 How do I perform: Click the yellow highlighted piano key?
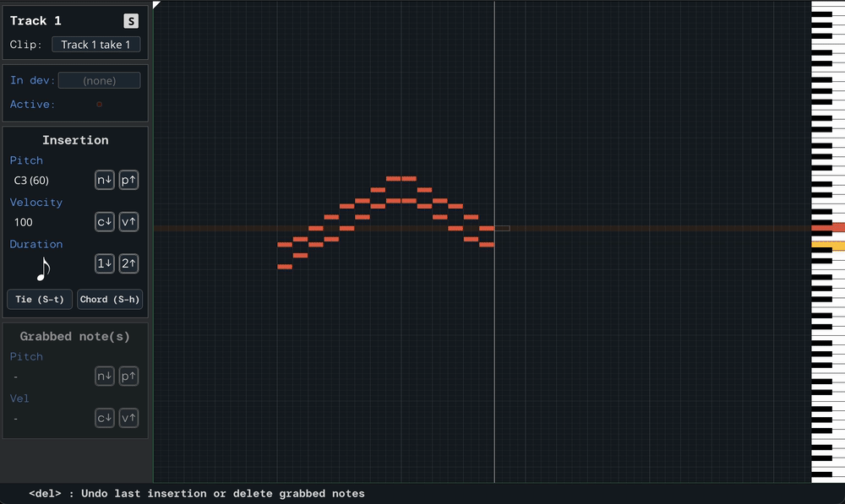827,246
